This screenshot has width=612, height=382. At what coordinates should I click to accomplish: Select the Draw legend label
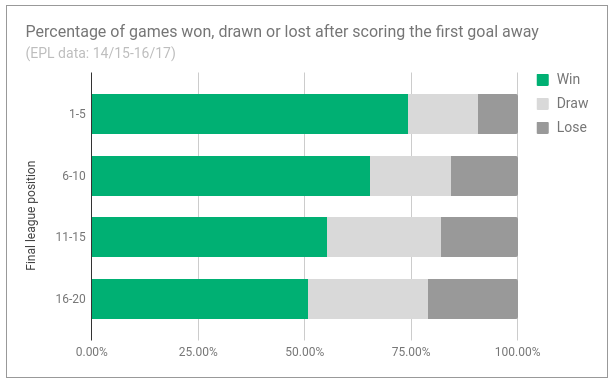tap(572, 103)
